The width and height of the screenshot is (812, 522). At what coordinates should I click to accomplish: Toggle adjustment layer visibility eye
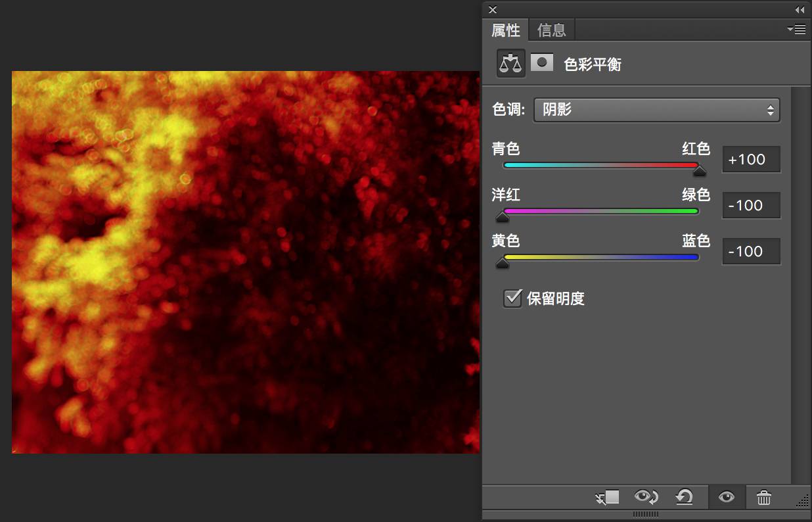[726, 497]
